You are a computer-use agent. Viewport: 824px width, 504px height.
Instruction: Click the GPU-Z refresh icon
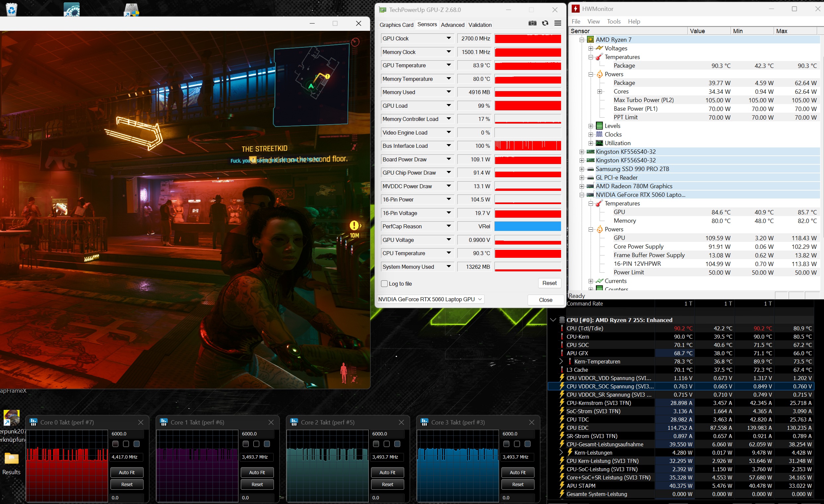click(x=545, y=23)
